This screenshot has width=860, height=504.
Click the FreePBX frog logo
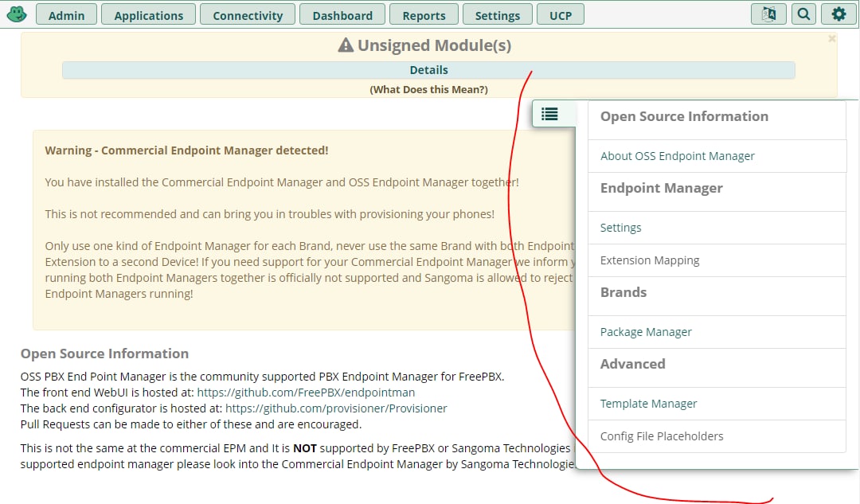click(x=17, y=14)
